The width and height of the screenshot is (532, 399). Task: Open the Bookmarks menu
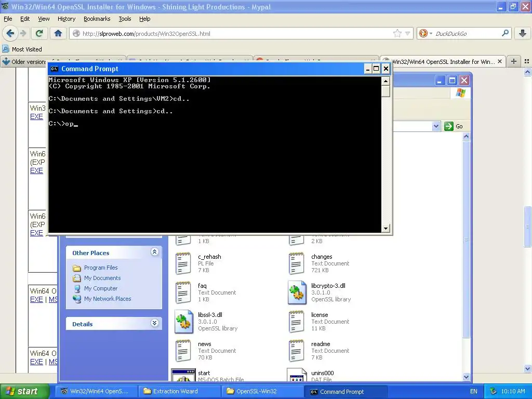[97, 19]
